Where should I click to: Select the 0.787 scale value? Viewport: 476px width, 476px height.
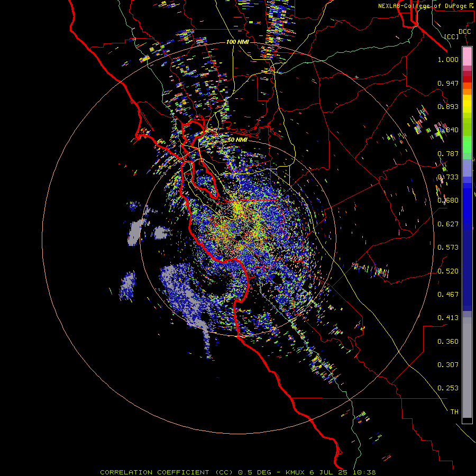(x=448, y=153)
